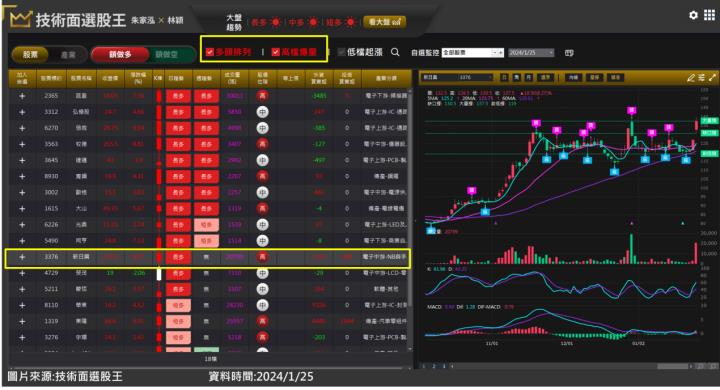Open the apps grid icon
This screenshot has height=390, width=720.
(709, 15)
